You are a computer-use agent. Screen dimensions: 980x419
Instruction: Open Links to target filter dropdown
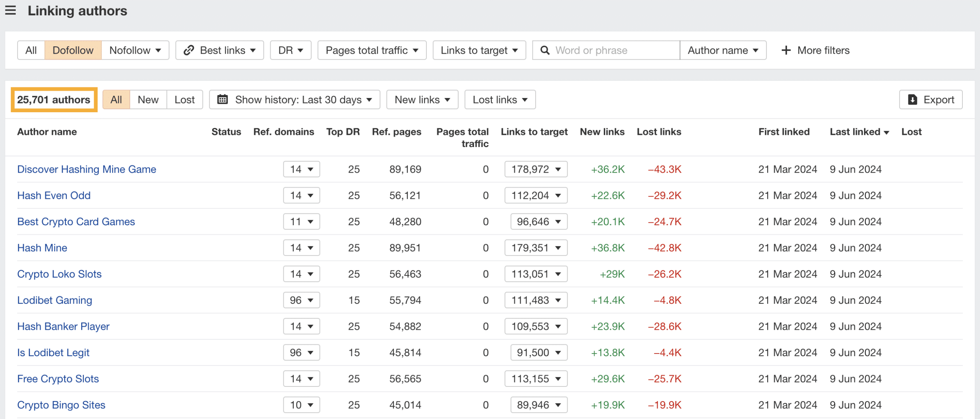(479, 50)
